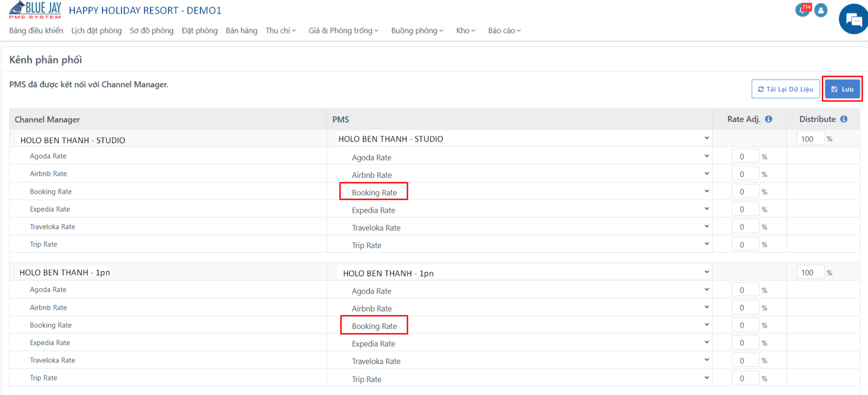Click the PMS connected to Channel Manager message
This screenshot has width=868, height=395.
pyautogui.click(x=88, y=85)
